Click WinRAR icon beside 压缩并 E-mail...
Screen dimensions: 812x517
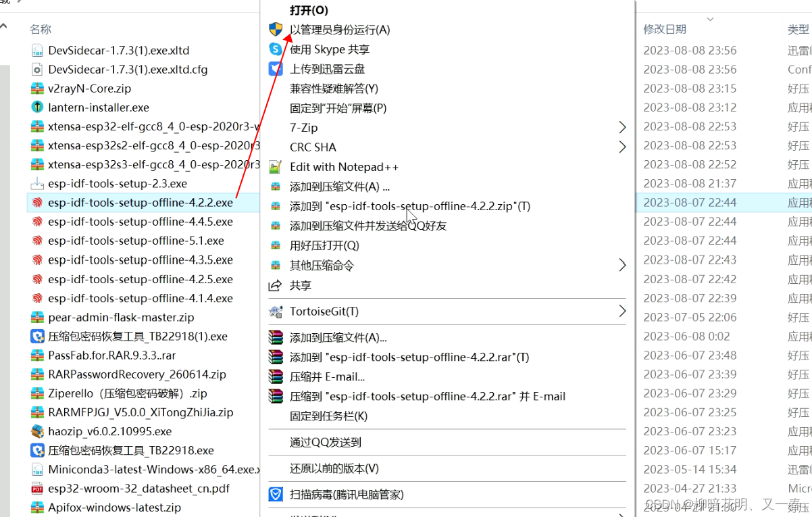[x=276, y=376]
